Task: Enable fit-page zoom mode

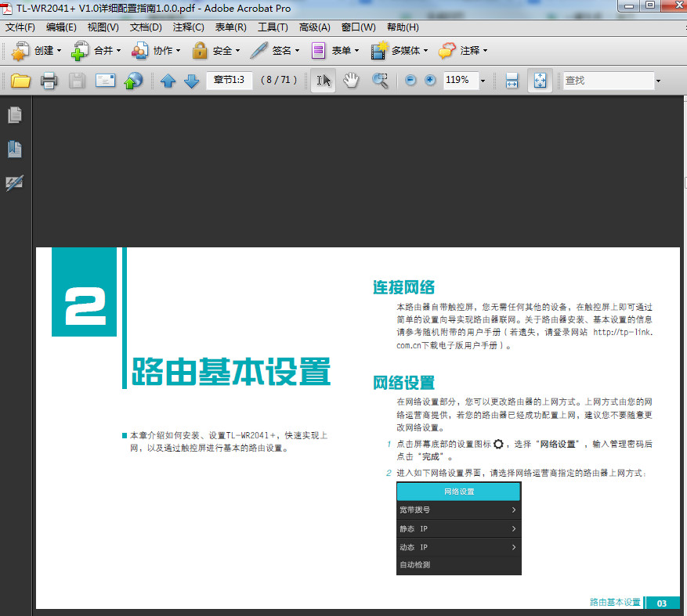Action: coord(540,80)
